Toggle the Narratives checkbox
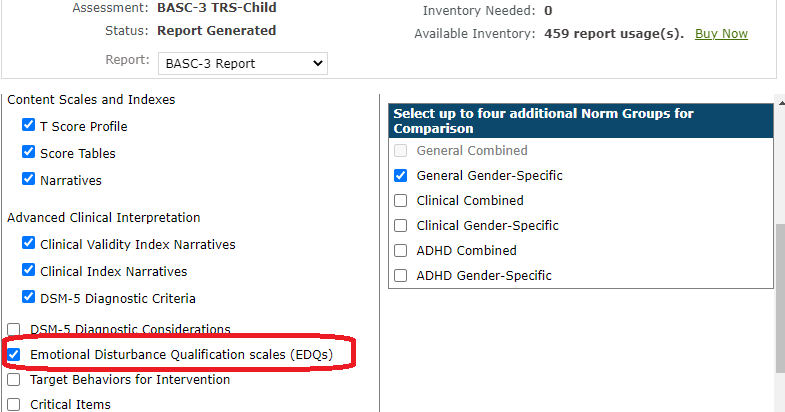Viewport: 785px width, 412px height. 29,181
